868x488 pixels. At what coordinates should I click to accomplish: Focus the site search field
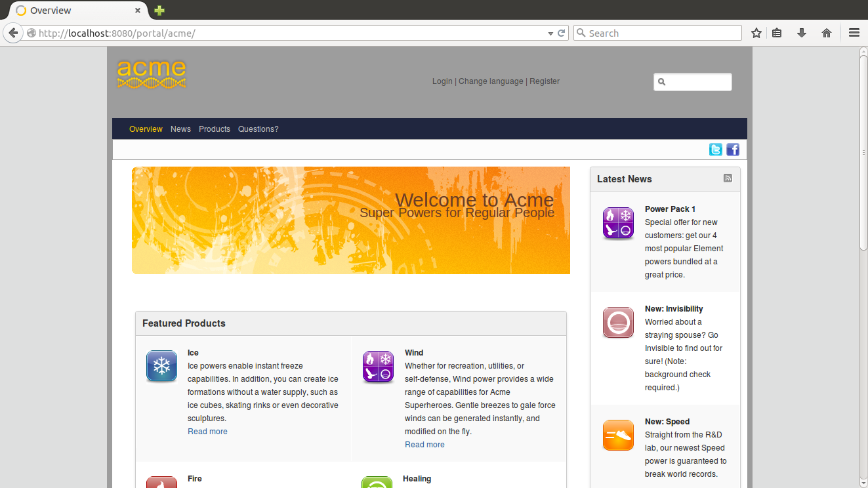(x=693, y=82)
